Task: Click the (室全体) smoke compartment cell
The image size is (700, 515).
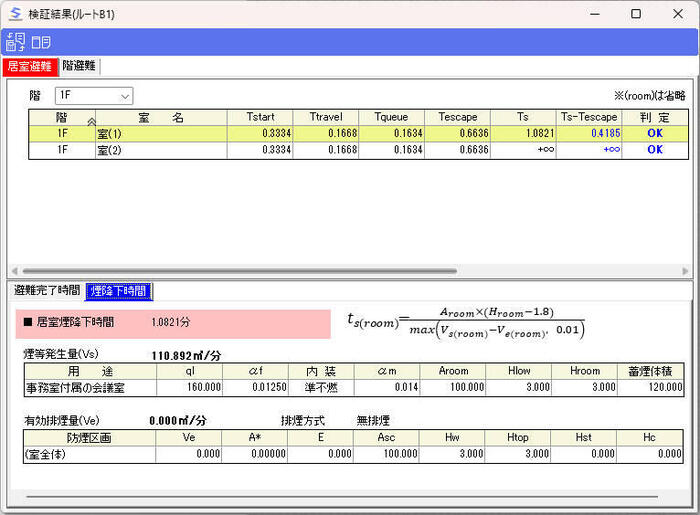Action: [89, 454]
